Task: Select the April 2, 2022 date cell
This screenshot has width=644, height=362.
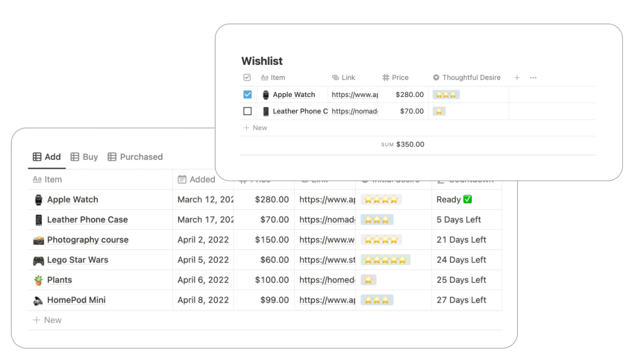Action: tap(203, 240)
